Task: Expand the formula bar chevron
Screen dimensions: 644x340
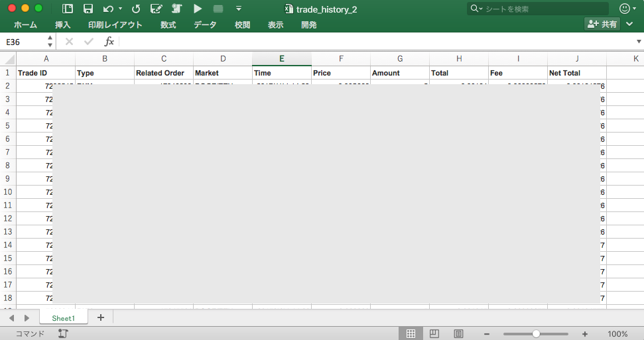Action: 639,42
